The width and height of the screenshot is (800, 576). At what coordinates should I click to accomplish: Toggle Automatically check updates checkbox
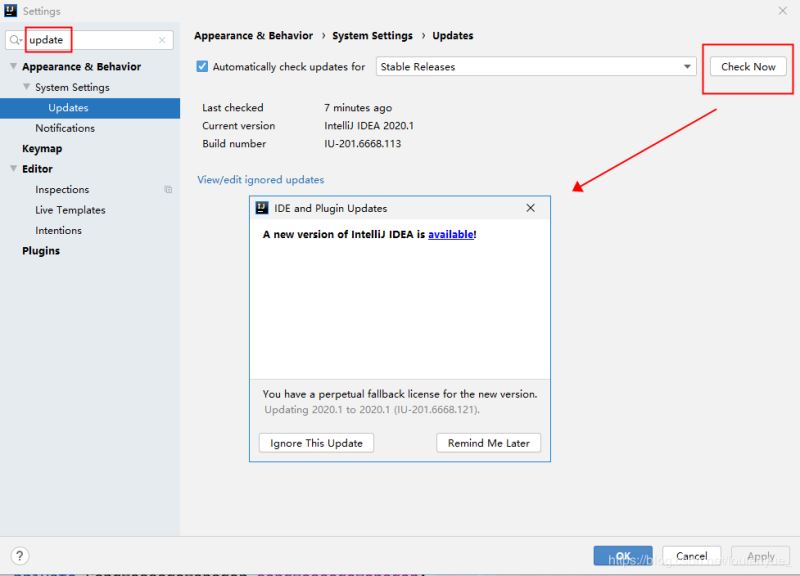202,66
